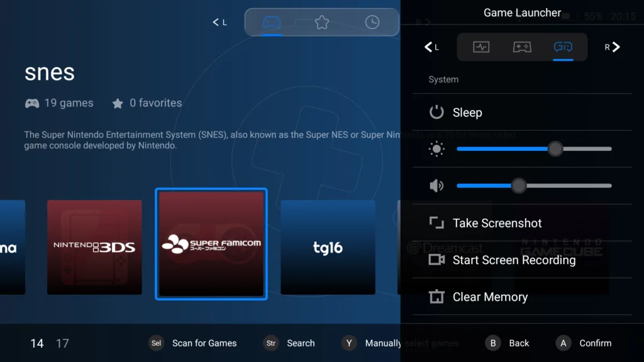Image resolution: width=644 pixels, height=362 pixels.
Task: Select the gamepad consoles tab icon
Action: click(x=272, y=22)
